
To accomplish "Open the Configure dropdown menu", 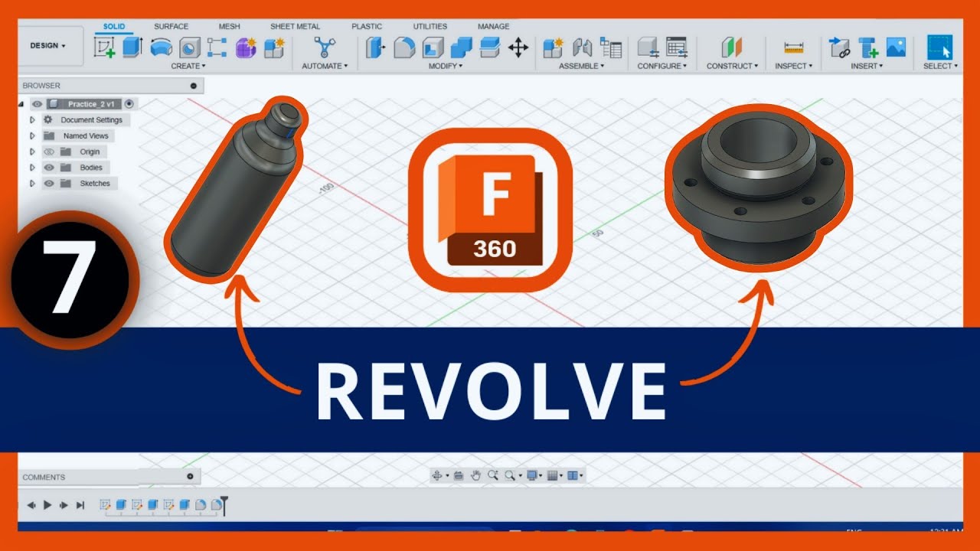I will (x=661, y=67).
